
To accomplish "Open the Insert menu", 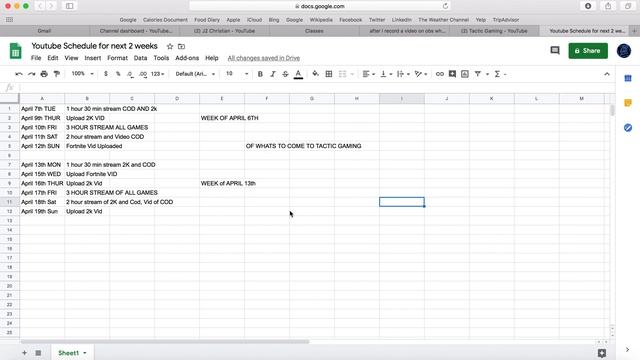I will 93,58.
